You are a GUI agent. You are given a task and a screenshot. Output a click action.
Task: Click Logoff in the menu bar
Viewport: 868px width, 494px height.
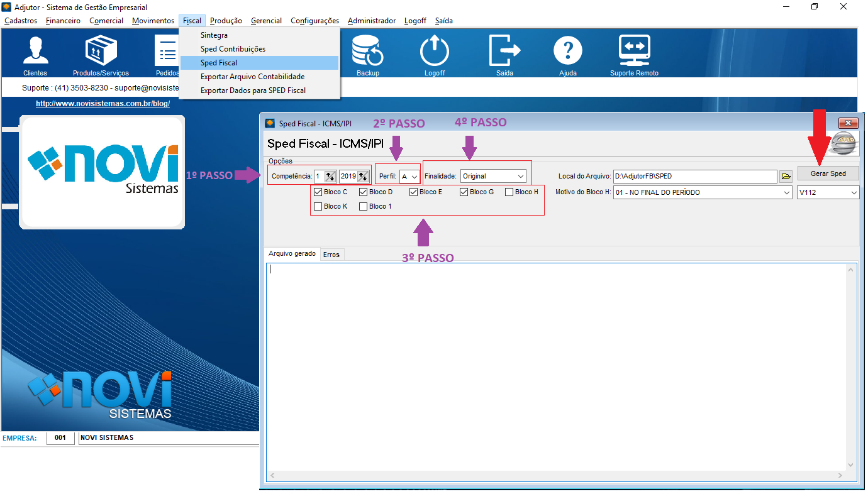pyautogui.click(x=415, y=21)
